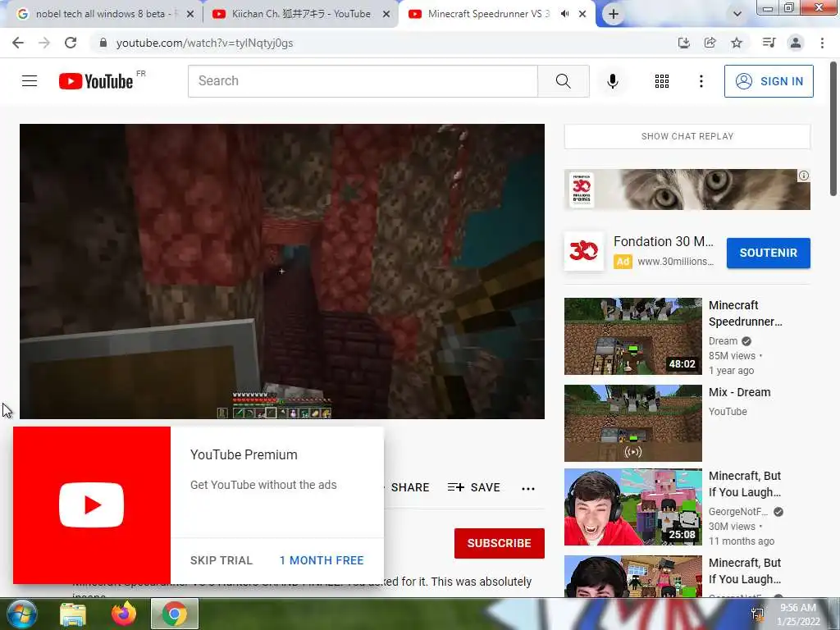840x630 pixels.
Task: Click the Chrome taskbar icon
Action: 175,614
